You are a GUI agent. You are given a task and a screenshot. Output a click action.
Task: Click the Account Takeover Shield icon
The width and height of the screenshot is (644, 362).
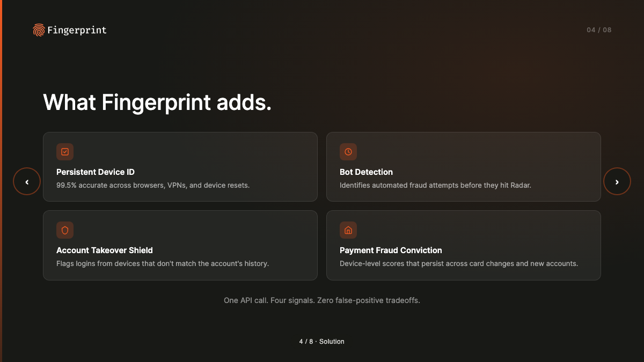click(x=65, y=230)
